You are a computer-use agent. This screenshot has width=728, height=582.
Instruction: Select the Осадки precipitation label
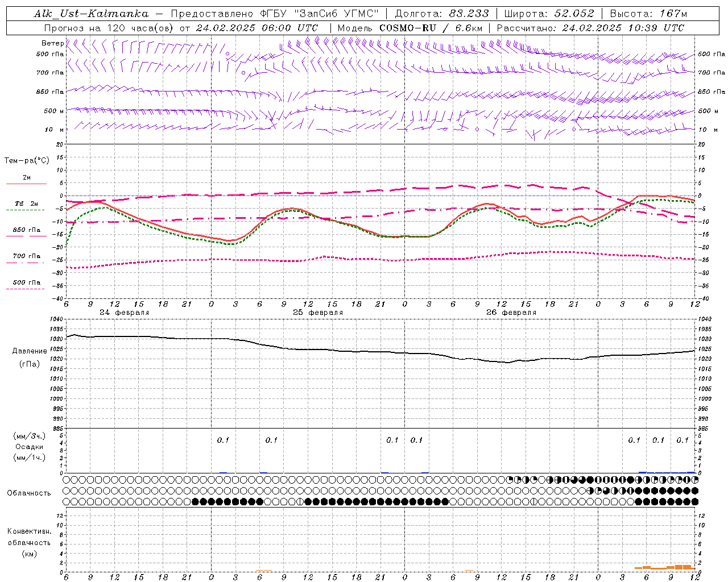(30, 447)
